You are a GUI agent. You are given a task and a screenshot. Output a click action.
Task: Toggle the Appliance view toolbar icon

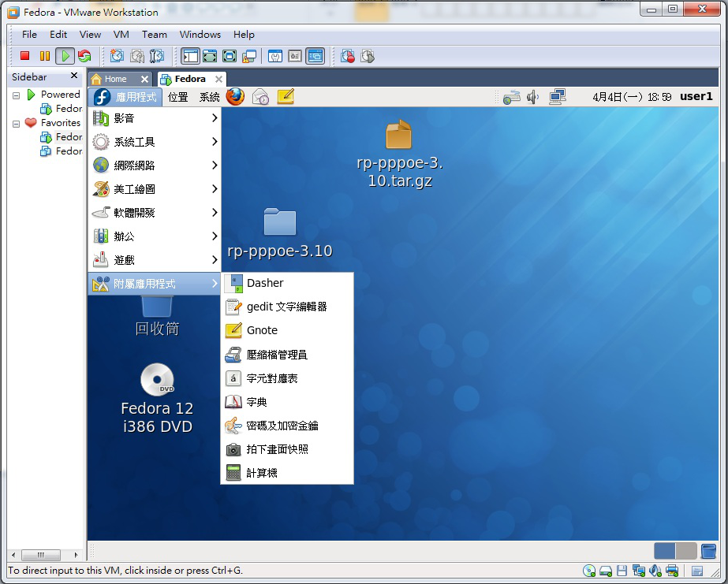click(295, 56)
